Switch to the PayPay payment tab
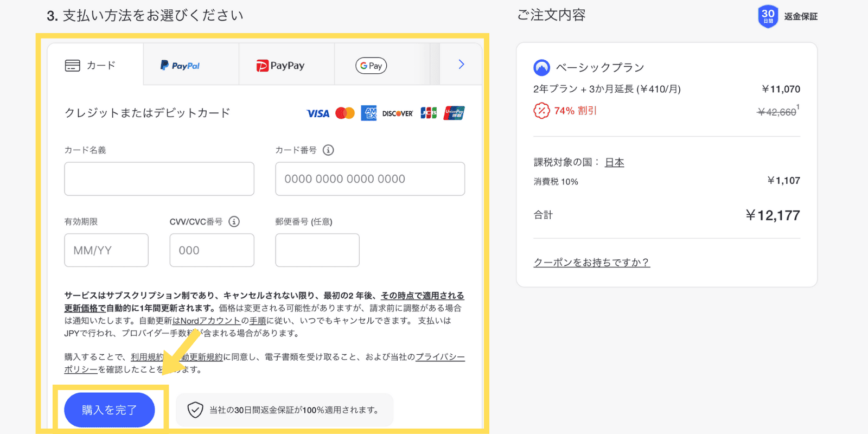This screenshot has width=868, height=434. tap(286, 65)
